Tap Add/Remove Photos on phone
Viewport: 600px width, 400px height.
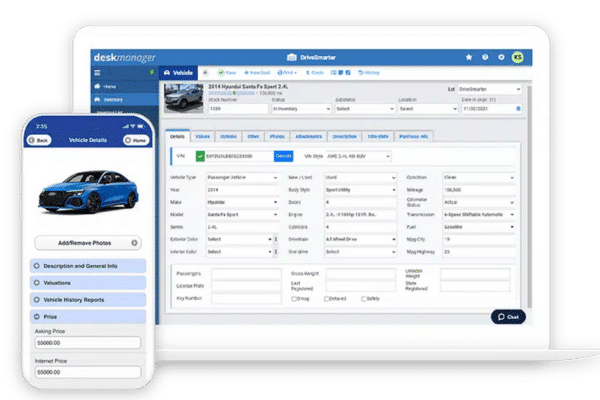click(x=88, y=243)
